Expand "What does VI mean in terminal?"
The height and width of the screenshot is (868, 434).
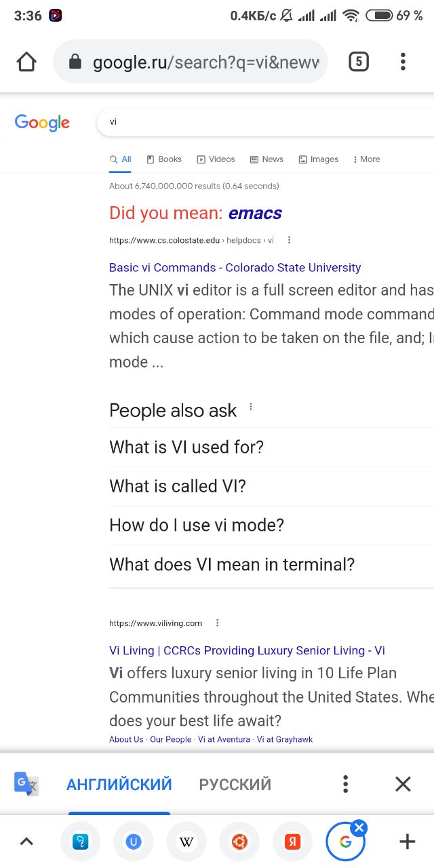coord(271,565)
